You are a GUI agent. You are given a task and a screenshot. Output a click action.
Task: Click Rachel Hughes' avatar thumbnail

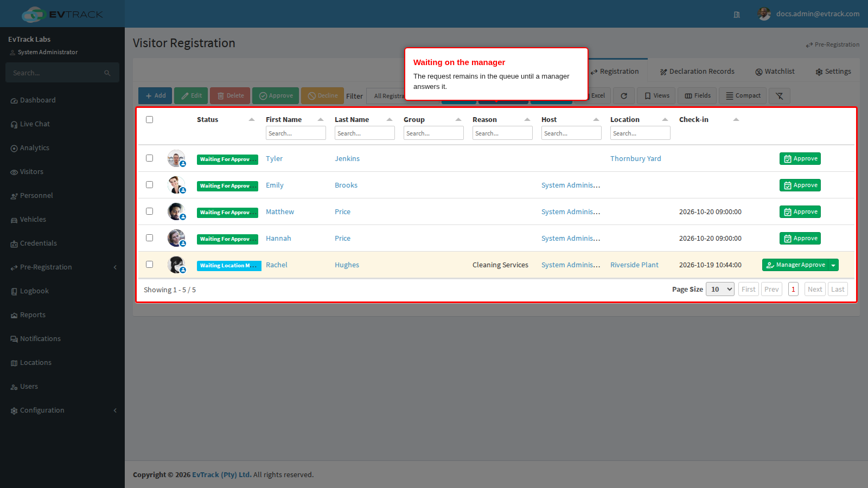pos(176,265)
